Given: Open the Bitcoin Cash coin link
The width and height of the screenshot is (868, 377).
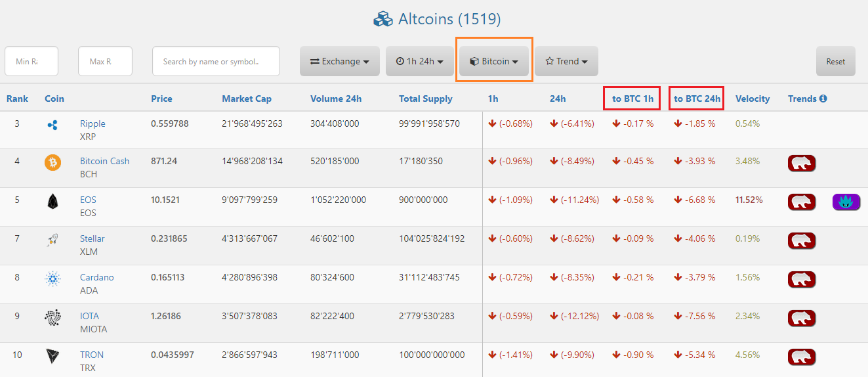Looking at the screenshot, I should (x=105, y=161).
